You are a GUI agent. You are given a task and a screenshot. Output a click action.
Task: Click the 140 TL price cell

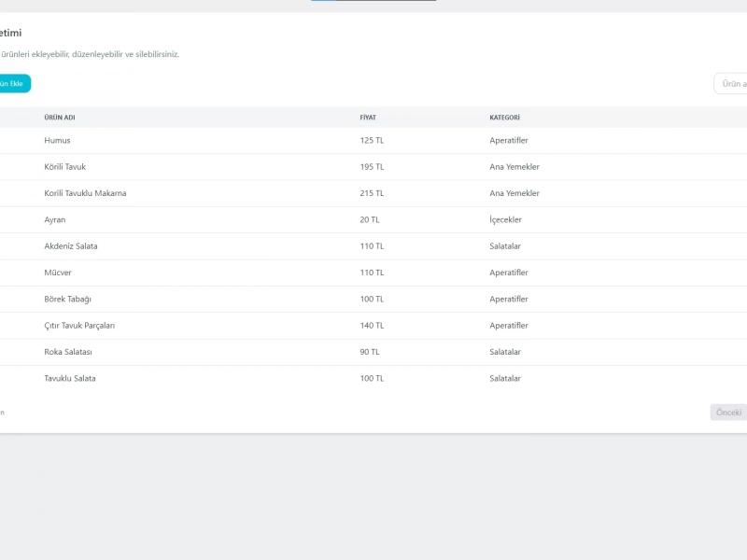click(372, 326)
